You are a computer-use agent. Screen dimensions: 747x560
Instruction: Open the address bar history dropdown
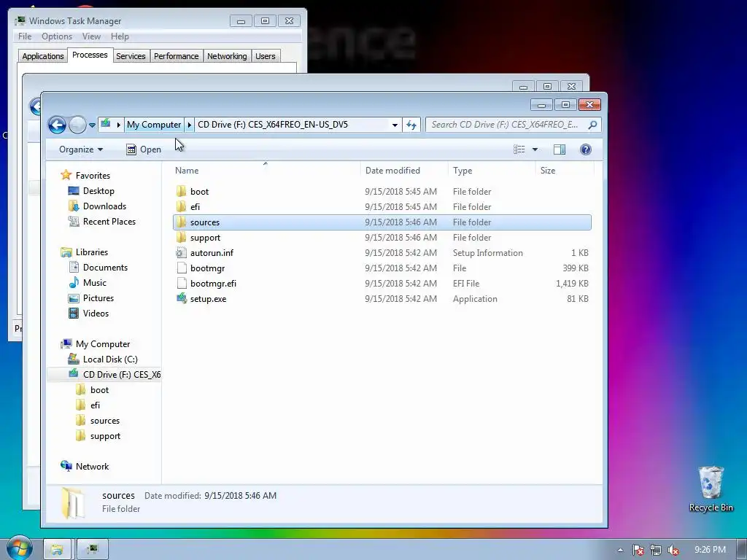(395, 125)
